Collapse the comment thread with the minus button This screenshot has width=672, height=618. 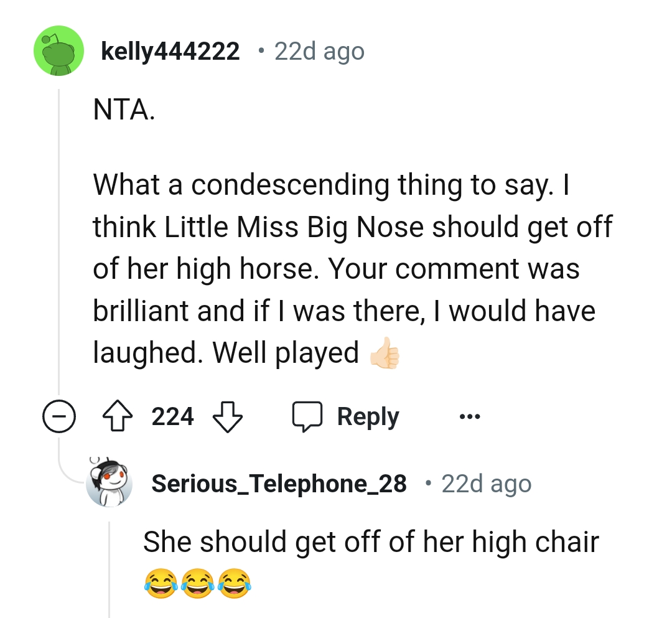point(59,416)
